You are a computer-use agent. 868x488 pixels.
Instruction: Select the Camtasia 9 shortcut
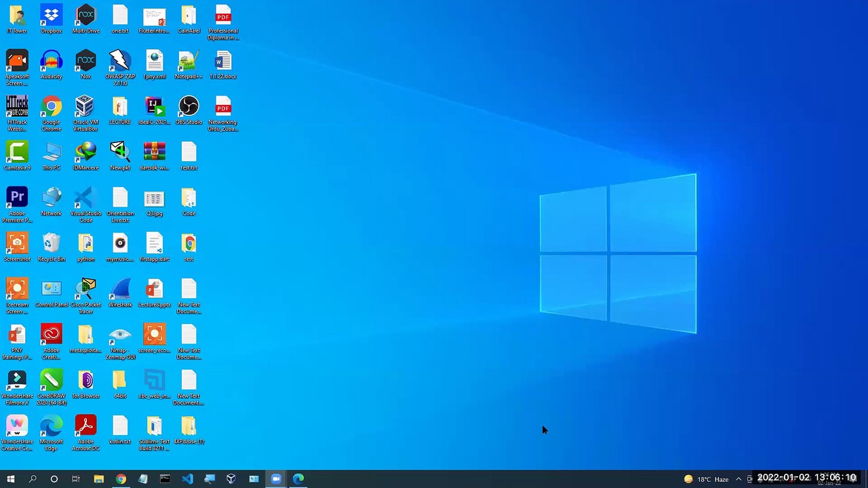pos(17,156)
